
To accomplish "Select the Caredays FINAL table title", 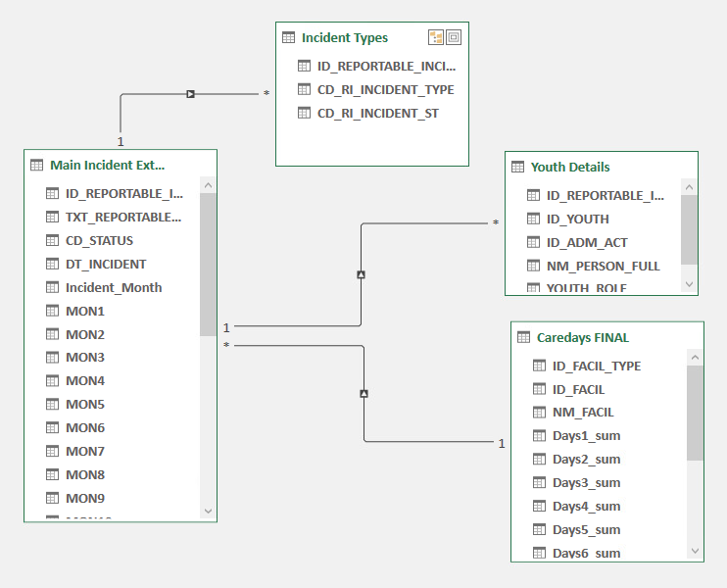I will (x=583, y=337).
